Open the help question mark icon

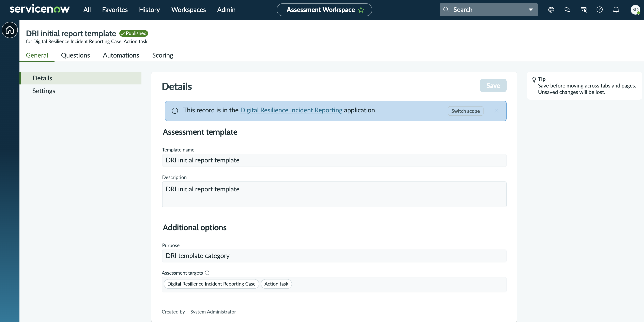(x=599, y=10)
